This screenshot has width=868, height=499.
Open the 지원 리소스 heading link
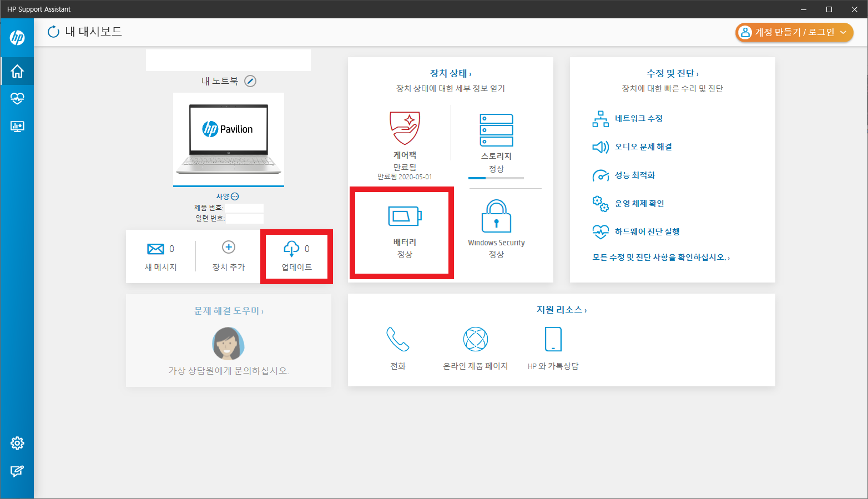click(x=562, y=310)
